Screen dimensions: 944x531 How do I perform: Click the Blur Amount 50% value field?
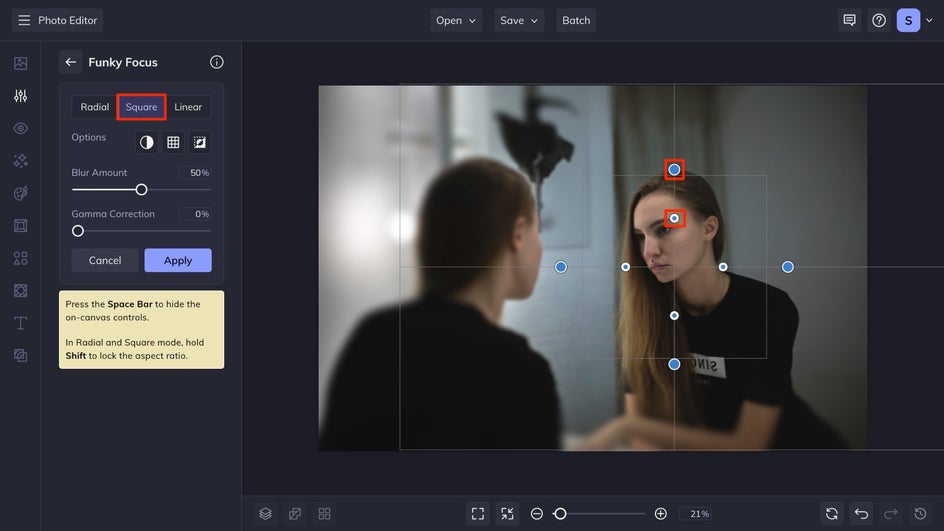(x=194, y=173)
